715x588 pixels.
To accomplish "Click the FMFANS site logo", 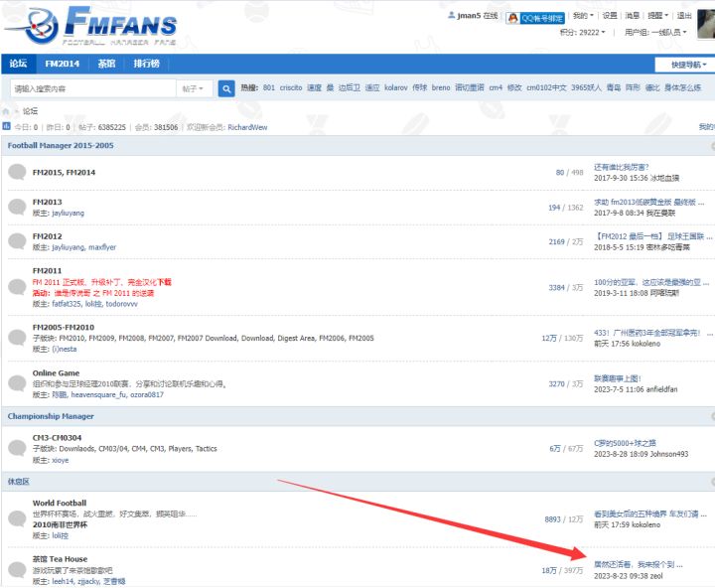I will tap(90, 26).
